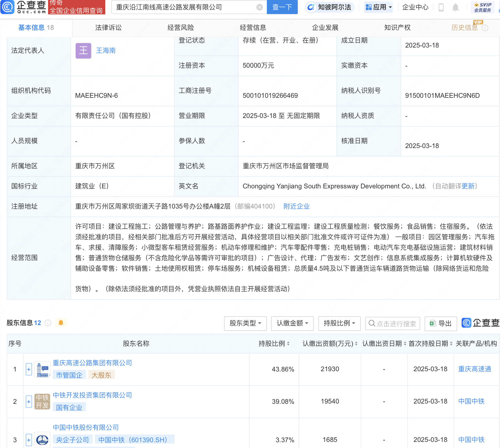Click 43.86% shareholding value
The image size is (500, 448).
283,369
